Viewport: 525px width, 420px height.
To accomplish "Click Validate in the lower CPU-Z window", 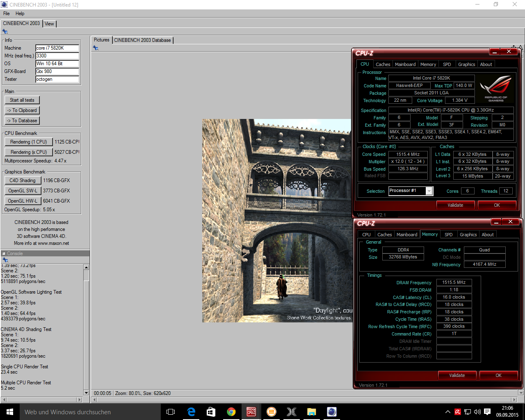I will [x=457, y=375].
